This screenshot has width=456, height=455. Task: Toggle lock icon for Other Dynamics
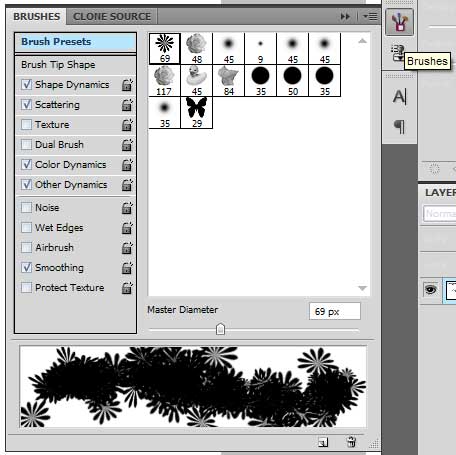(x=127, y=185)
